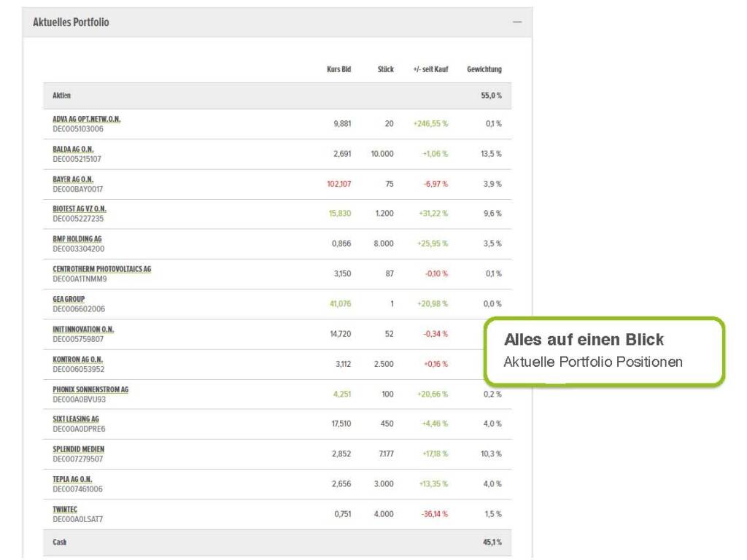
Task: Select the TEPLA AG O.N. link
Action: pyautogui.click(x=72, y=479)
